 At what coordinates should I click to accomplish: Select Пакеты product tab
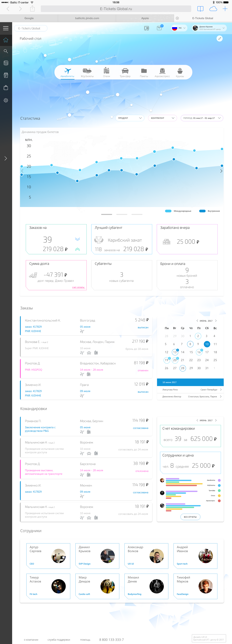tap(144, 73)
